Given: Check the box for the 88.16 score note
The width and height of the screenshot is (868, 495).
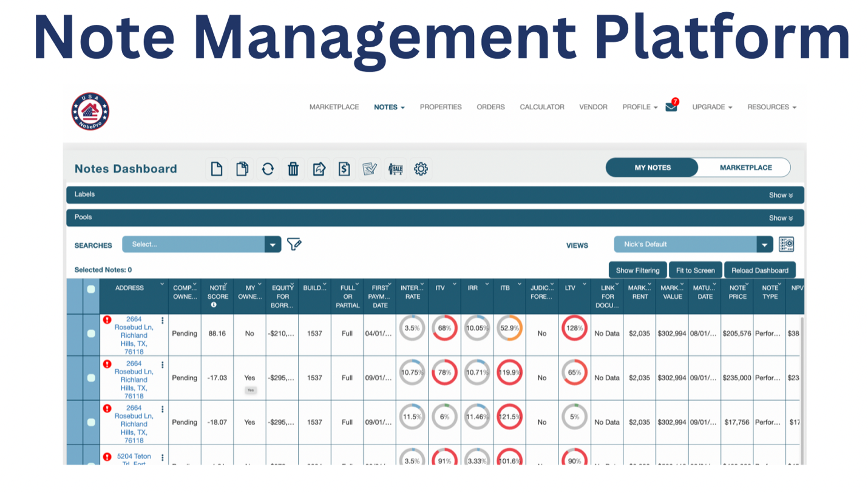Looking at the screenshot, I should pyautogui.click(x=91, y=333).
